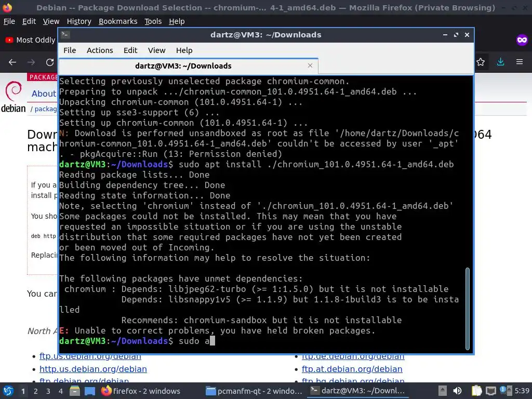Open http.us.debian.org/debian mirror link
The width and height of the screenshot is (532, 399).
click(93, 369)
